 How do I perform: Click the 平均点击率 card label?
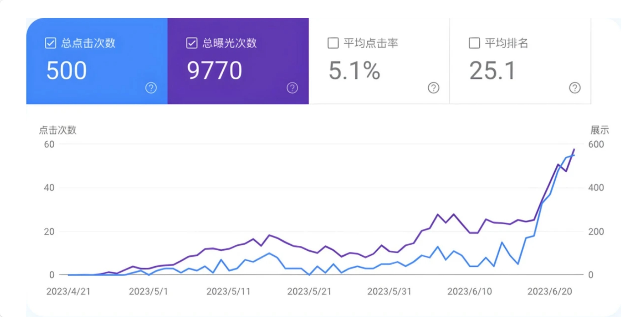[371, 43]
